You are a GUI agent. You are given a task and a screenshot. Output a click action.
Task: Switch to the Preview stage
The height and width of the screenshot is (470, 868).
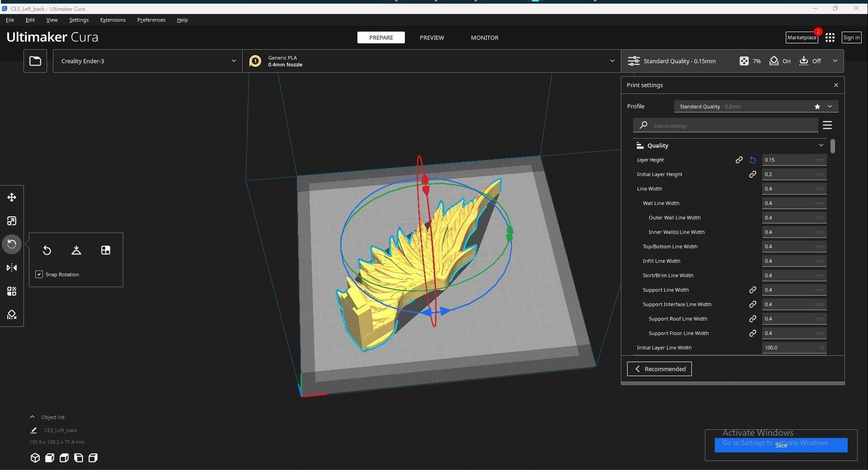click(432, 37)
